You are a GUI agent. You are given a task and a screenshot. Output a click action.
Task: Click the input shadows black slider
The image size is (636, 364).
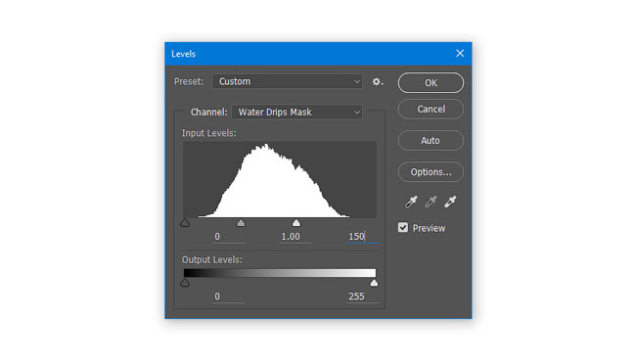tap(185, 223)
